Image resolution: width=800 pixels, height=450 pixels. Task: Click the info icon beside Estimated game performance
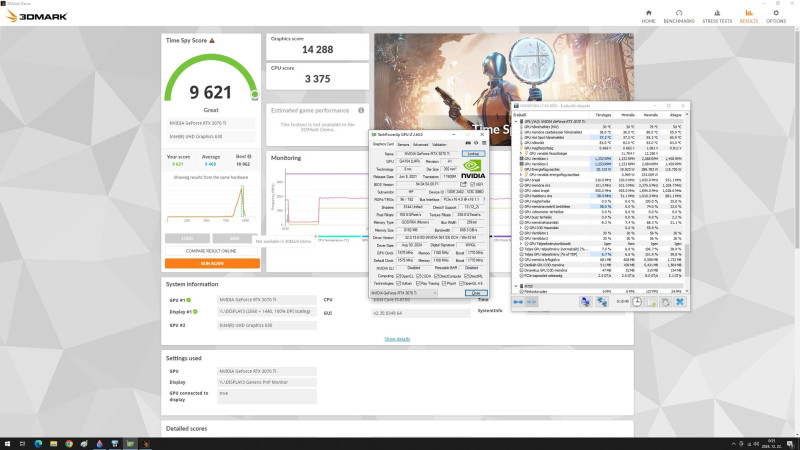click(361, 110)
